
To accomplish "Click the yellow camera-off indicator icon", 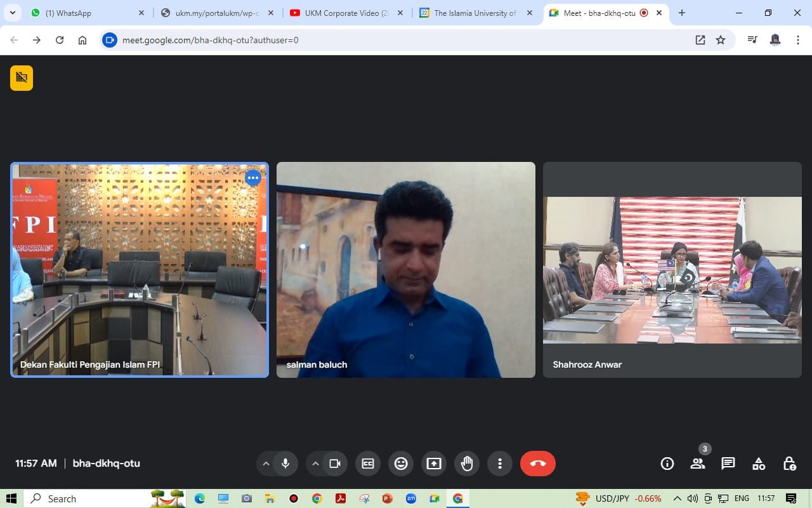I will [x=22, y=77].
